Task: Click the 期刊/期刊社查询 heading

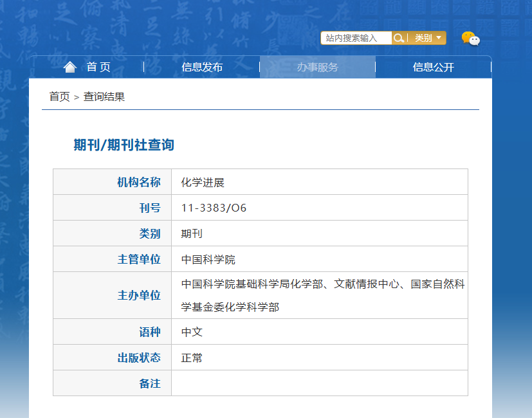Action: (x=124, y=145)
